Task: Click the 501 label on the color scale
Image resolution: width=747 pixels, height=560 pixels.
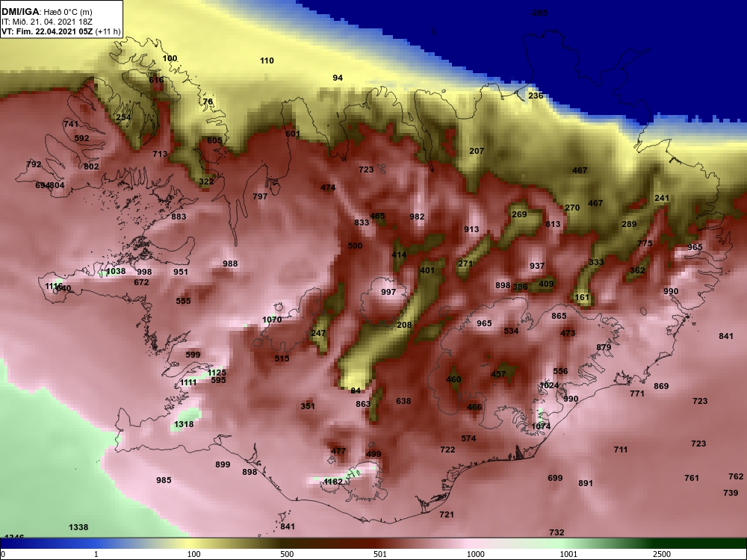Action: (x=379, y=554)
